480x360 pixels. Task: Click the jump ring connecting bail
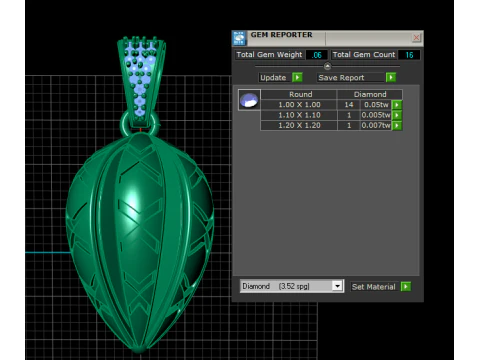[x=140, y=124]
